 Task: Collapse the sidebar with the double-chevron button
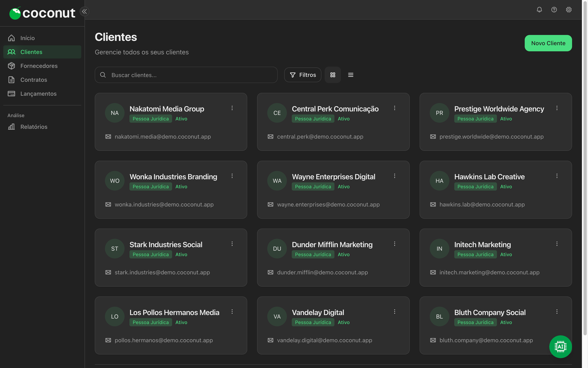tap(85, 11)
